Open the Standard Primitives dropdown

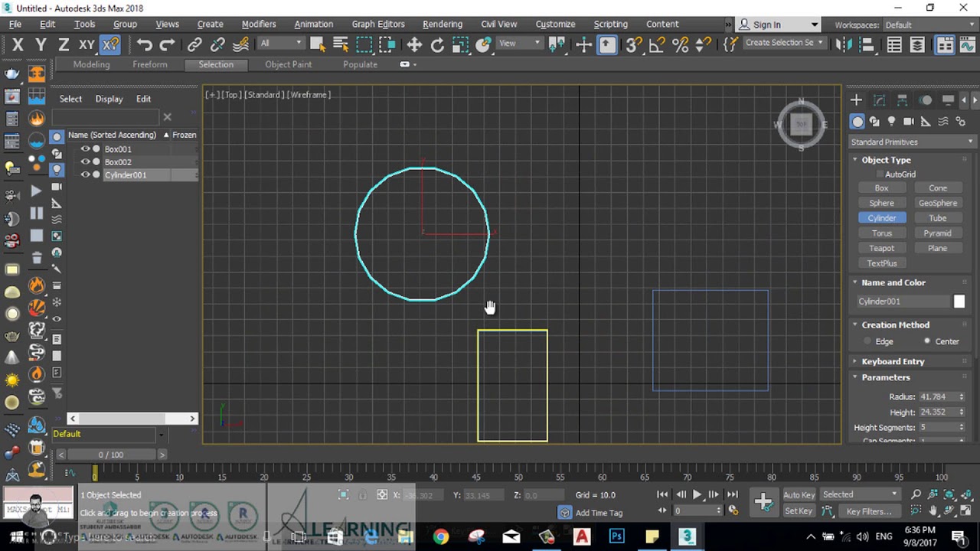(913, 142)
